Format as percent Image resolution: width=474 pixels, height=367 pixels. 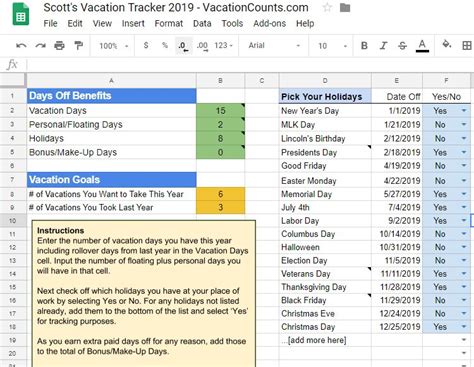165,45
